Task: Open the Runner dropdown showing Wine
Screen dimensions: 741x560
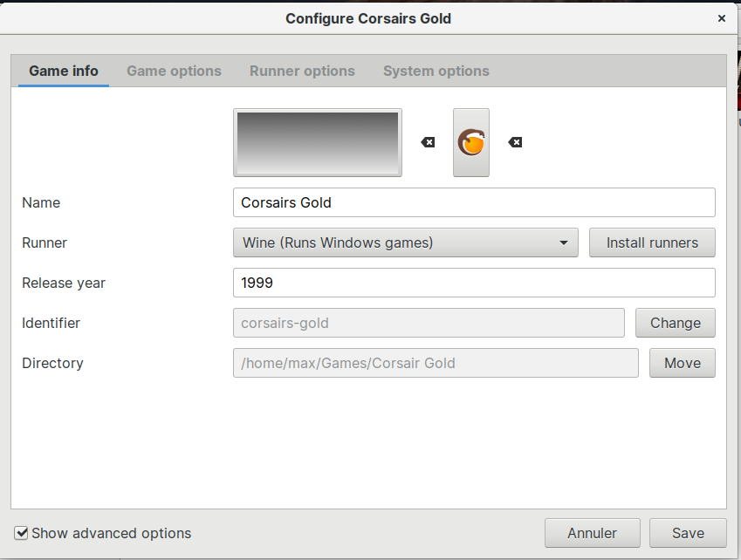Action: pyautogui.click(x=405, y=242)
